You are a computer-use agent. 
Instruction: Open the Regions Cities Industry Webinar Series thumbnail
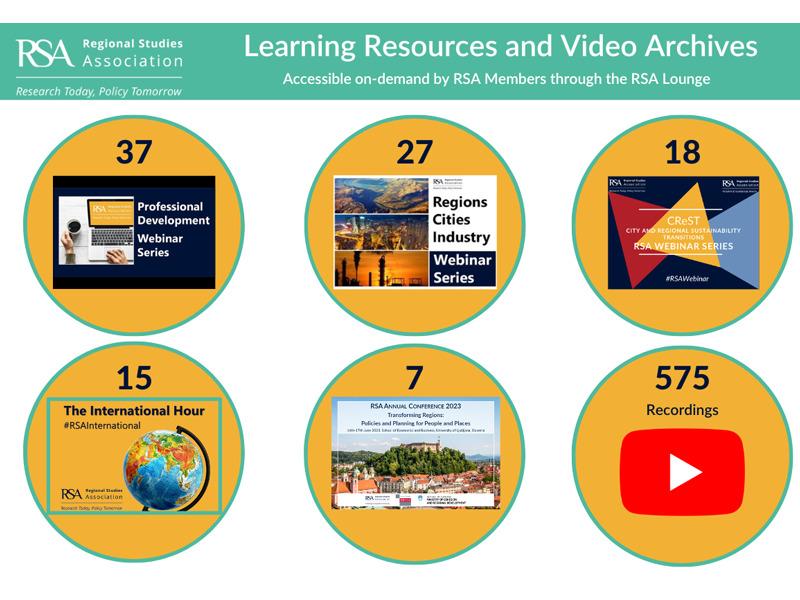coord(415,232)
